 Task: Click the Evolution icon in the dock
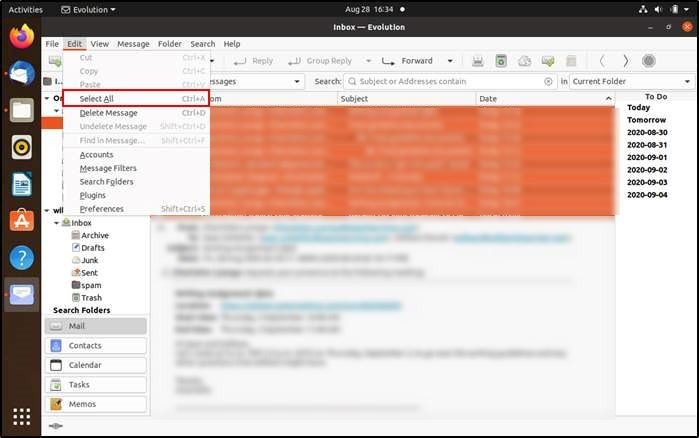pyautogui.click(x=22, y=294)
